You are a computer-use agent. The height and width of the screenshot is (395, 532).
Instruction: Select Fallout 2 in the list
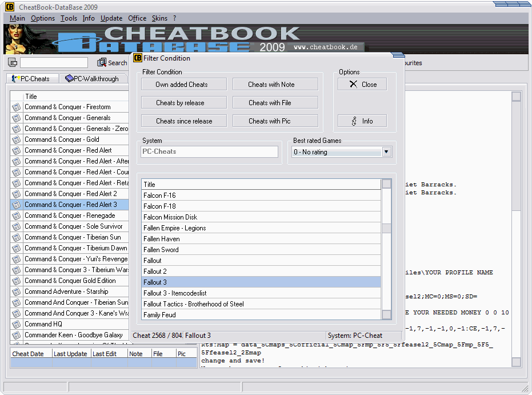click(x=261, y=272)
